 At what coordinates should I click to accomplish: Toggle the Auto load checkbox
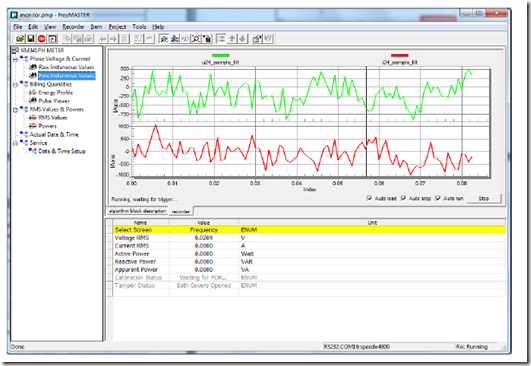tap(369, 198)
